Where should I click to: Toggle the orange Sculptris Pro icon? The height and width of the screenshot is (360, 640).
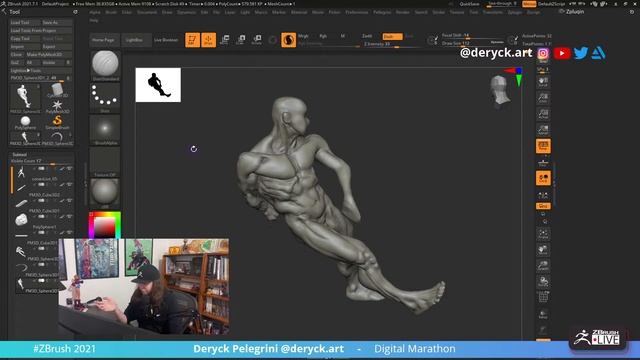point(289,40)
